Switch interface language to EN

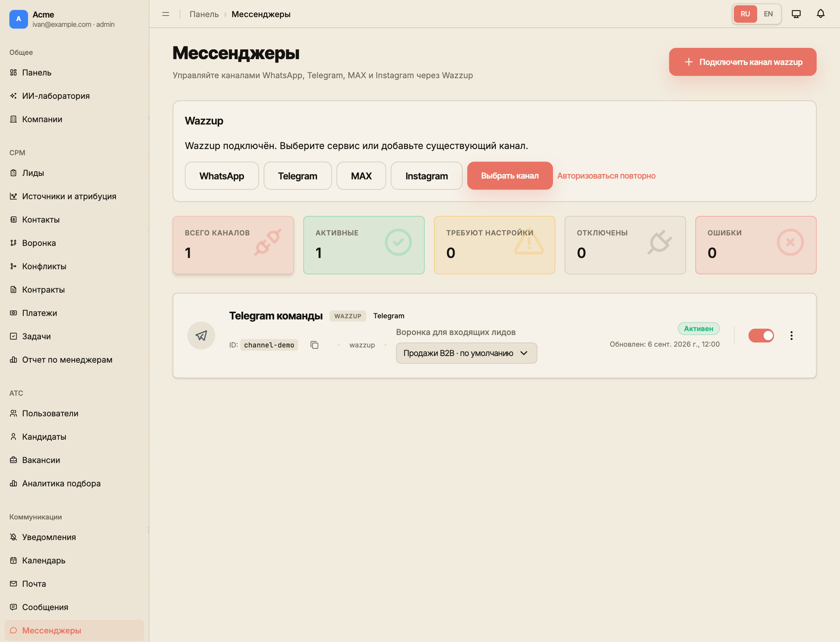pos(768,14)
